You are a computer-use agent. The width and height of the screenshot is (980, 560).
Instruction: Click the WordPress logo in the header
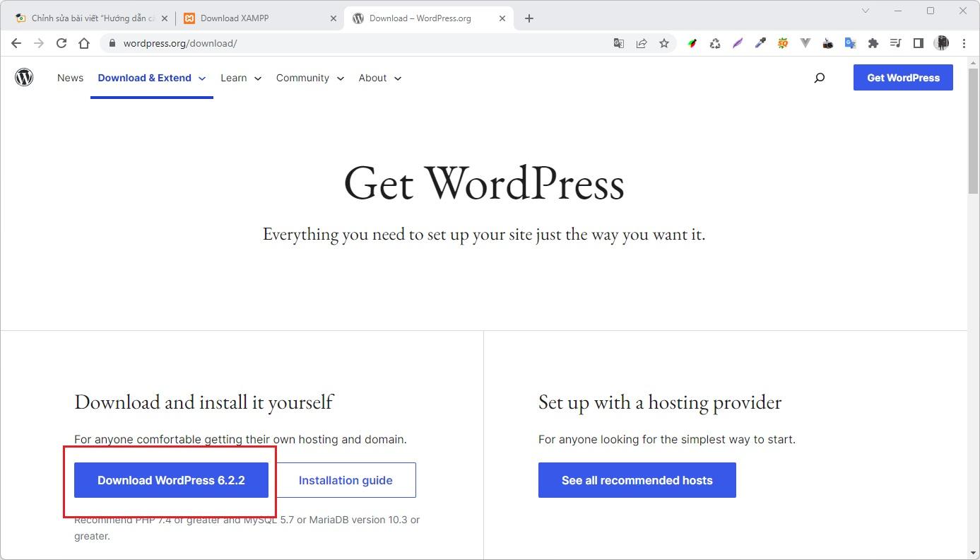pos(24,77)
